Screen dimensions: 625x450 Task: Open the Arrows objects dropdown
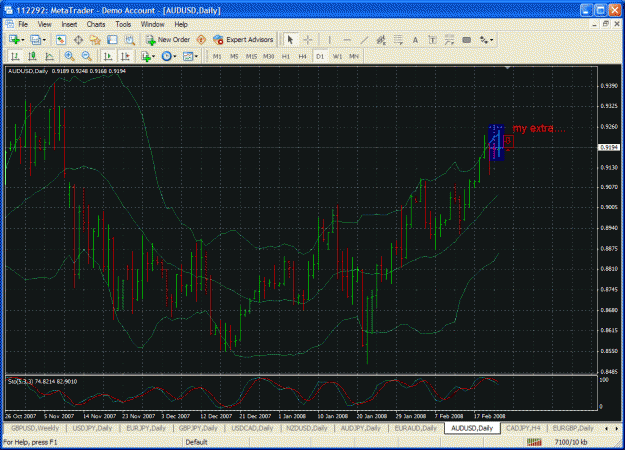(x=487, y=39)
